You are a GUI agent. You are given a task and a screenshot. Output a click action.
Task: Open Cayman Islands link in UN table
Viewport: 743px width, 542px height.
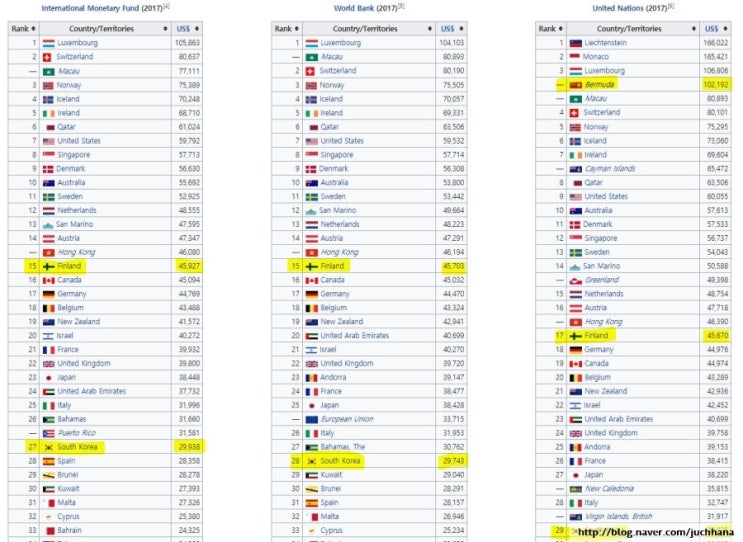click(610, 169)
